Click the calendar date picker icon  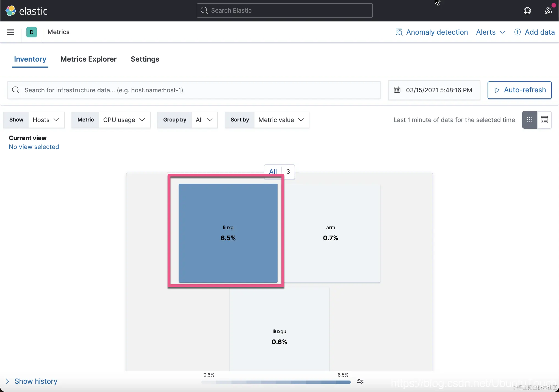pyautogui.click(x=397, y=90)
